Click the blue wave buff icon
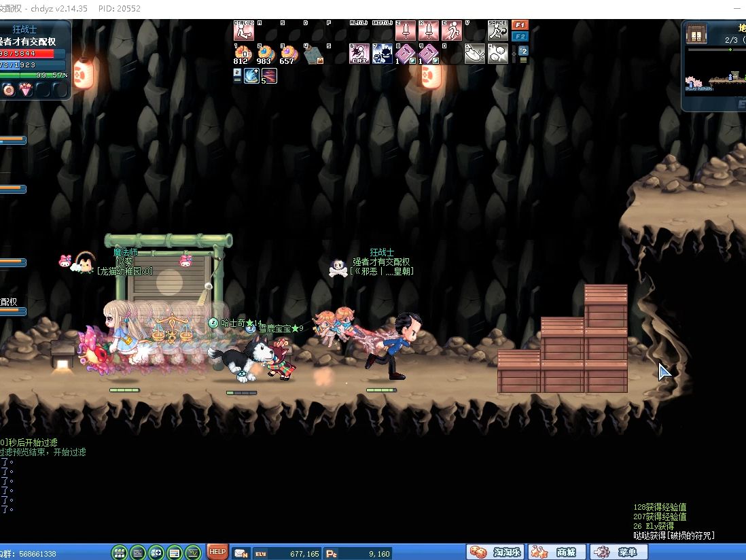Viewport: 746px width, 560px height. (x=251, y=76)
